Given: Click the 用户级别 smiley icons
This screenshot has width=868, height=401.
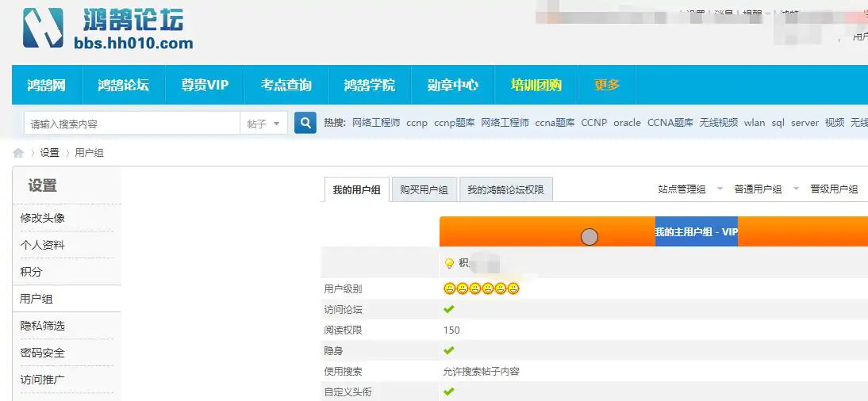Looking at the screenshot, I should (x=482, y=288).
